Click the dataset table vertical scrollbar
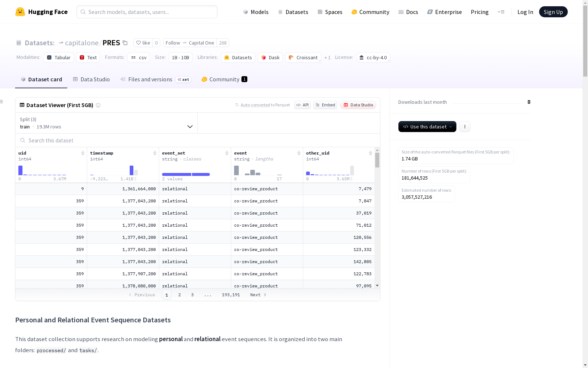 coord(377,160)
